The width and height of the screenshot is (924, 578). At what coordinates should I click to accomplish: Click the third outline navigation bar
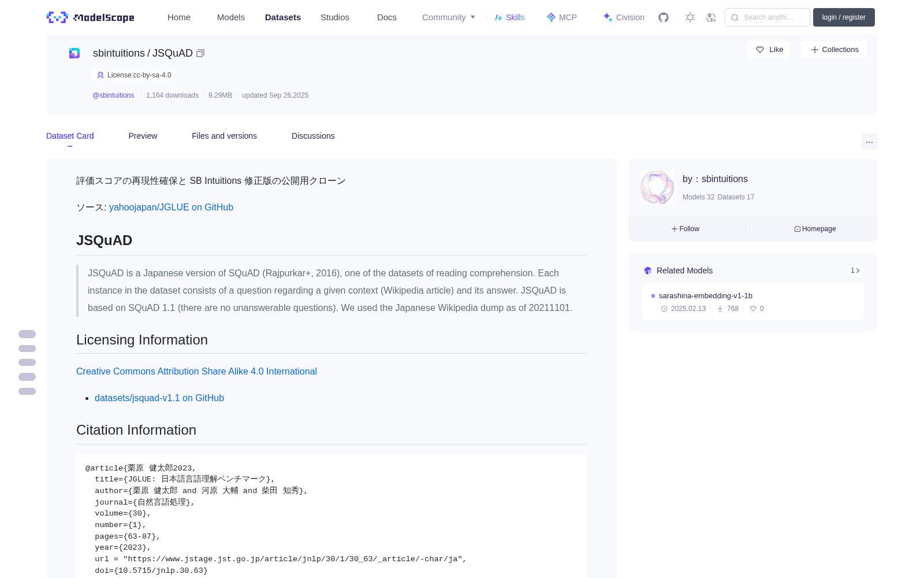pyautogui.click(x=27, y=362)
